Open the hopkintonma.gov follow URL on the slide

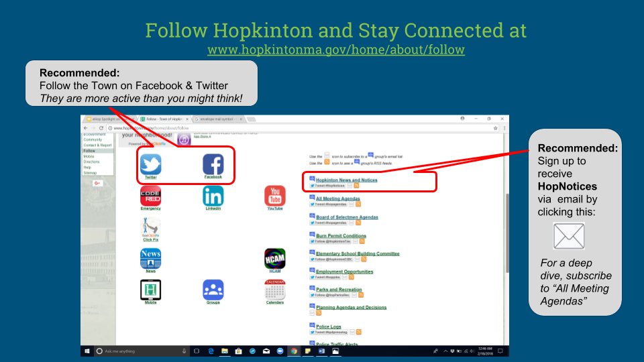coord(336,50)
